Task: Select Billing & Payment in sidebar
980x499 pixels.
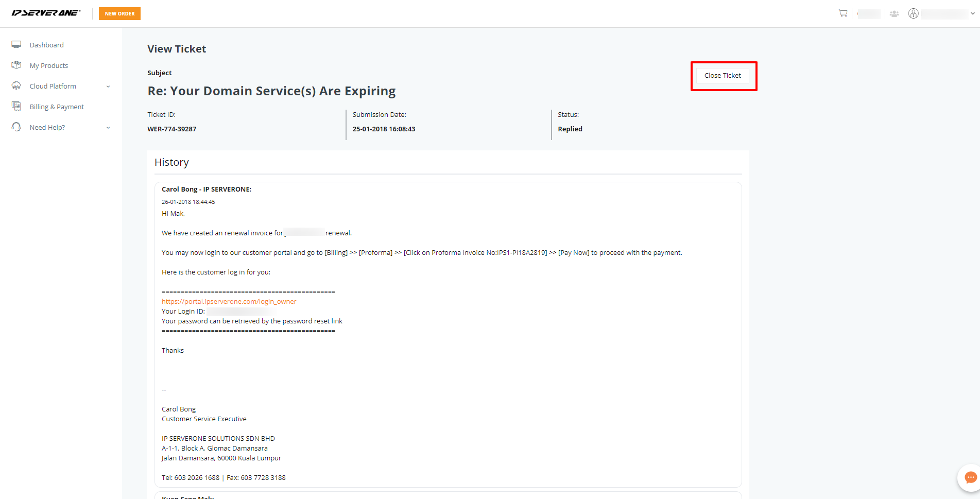Action: pos(57,107)
